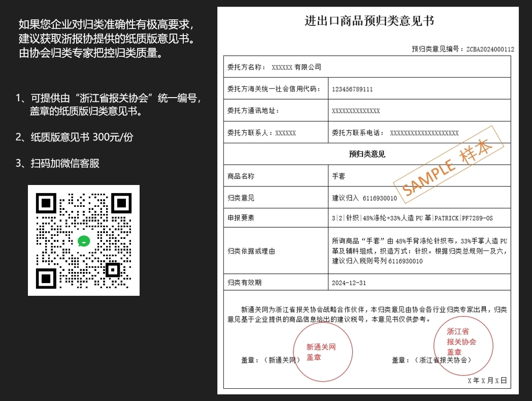Click the declaration elements value with PATRICK
Viewport: 532px width, 401px height.
point(412,218)
